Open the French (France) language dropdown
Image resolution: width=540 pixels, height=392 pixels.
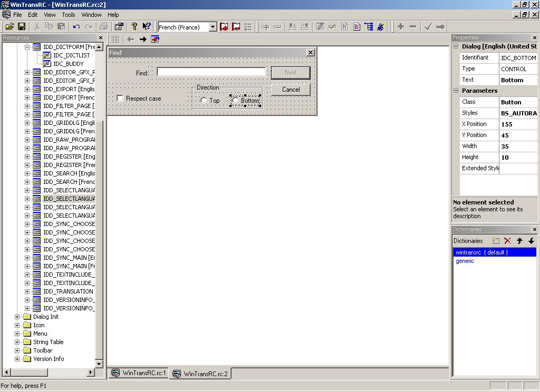point(213,27)
